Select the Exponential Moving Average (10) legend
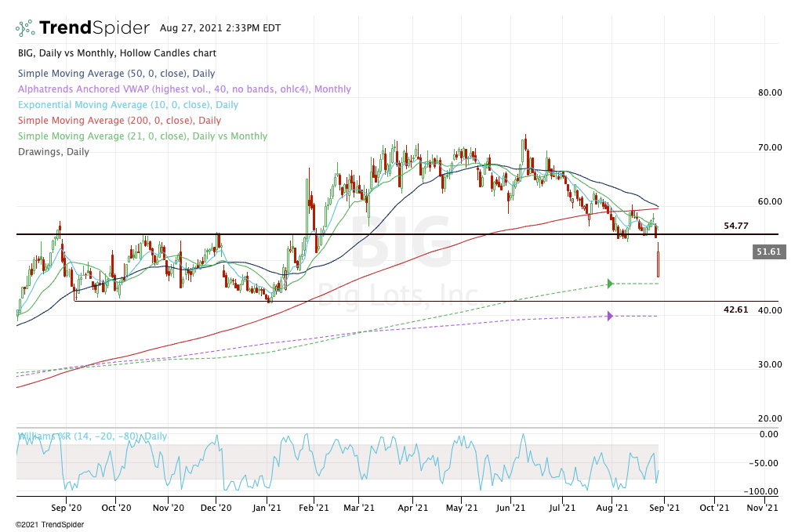 127,105
